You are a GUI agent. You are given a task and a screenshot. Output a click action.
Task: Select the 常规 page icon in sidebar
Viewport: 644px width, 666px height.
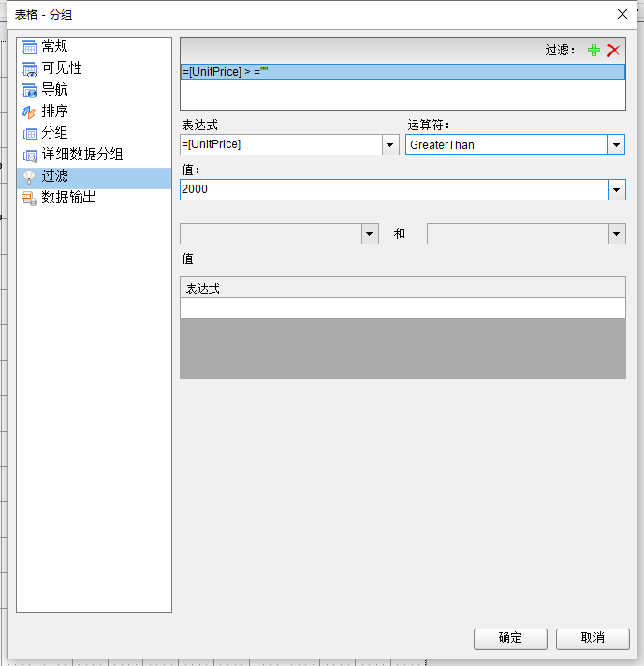pos(29,47)
